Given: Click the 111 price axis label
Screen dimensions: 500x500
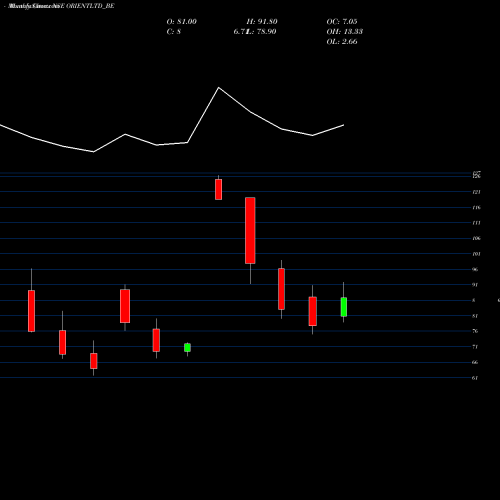Looking at the screenshot, I should pyautogui.click(x=476, y=223).
